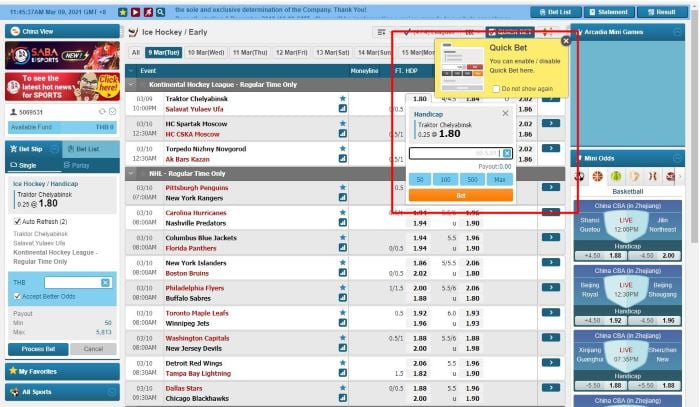Click Process Bet button

(x=38, y=349)
